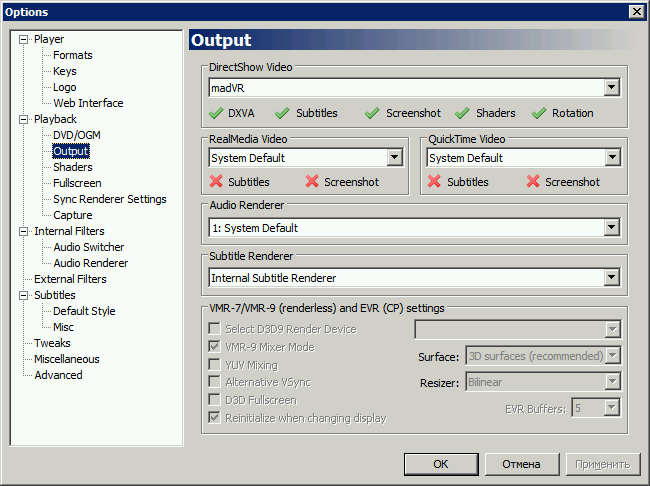Collapse the Player tree node
The width and height of the screenshot is (650, 486).
(x=24, y=39)
